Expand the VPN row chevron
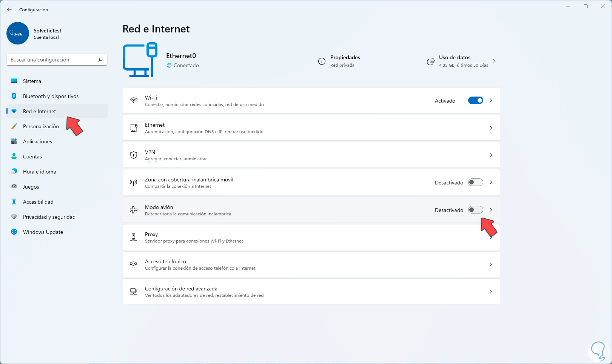The image size is (612, 364). [x=491, y=155]
